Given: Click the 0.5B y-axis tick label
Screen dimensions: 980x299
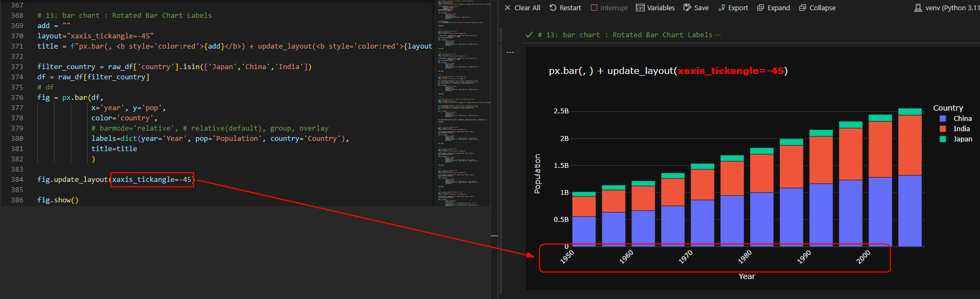Looking at the screenshot, I should [561, 219].
